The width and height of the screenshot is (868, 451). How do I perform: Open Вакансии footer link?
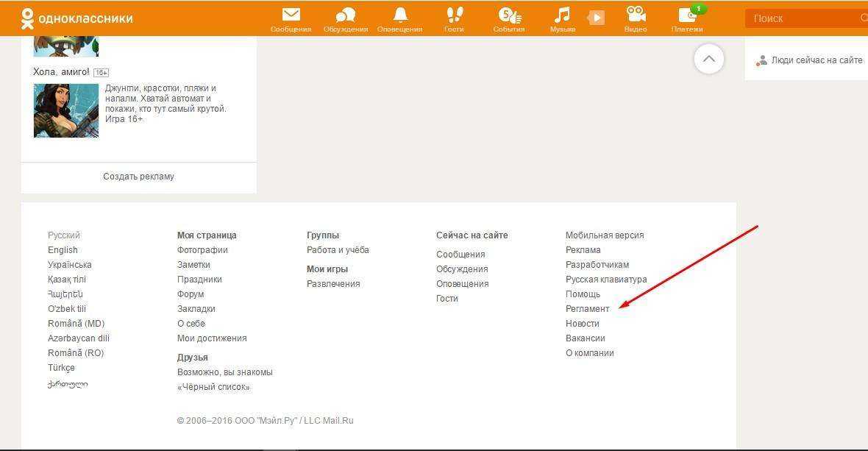point(585,338)
